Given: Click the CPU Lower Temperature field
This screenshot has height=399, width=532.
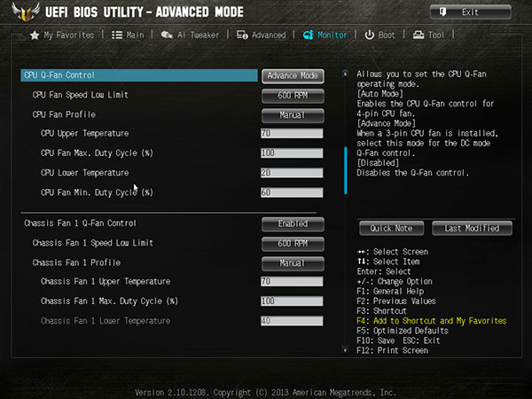Looking at the screenshot, I should [x=292, y=173].
